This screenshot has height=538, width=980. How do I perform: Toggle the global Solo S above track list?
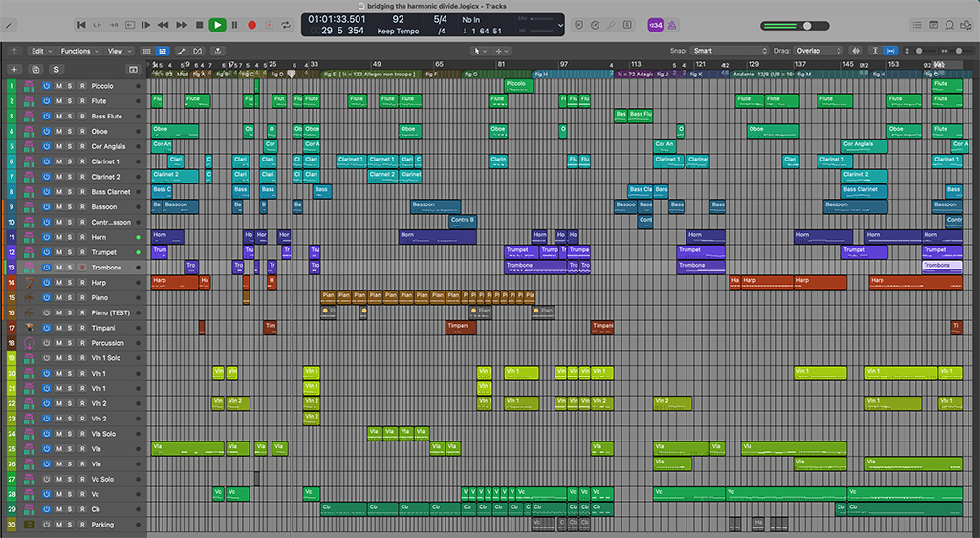pos(56,70)
